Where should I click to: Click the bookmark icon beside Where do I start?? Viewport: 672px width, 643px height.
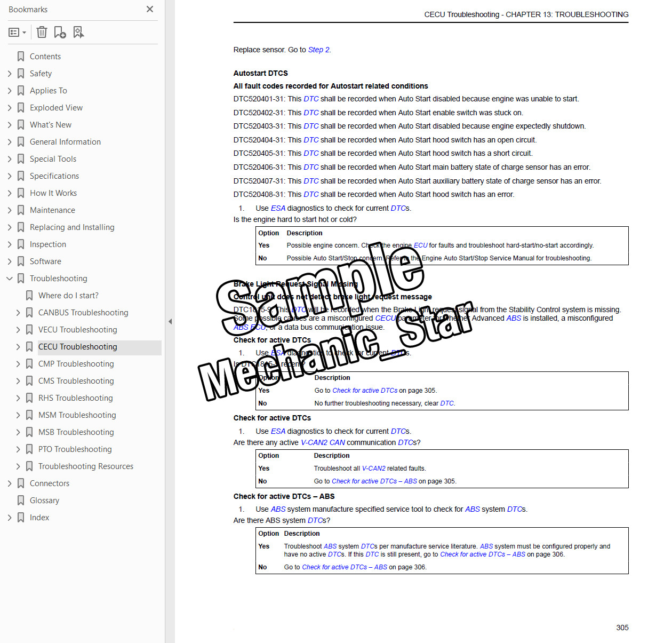point(29,296)
